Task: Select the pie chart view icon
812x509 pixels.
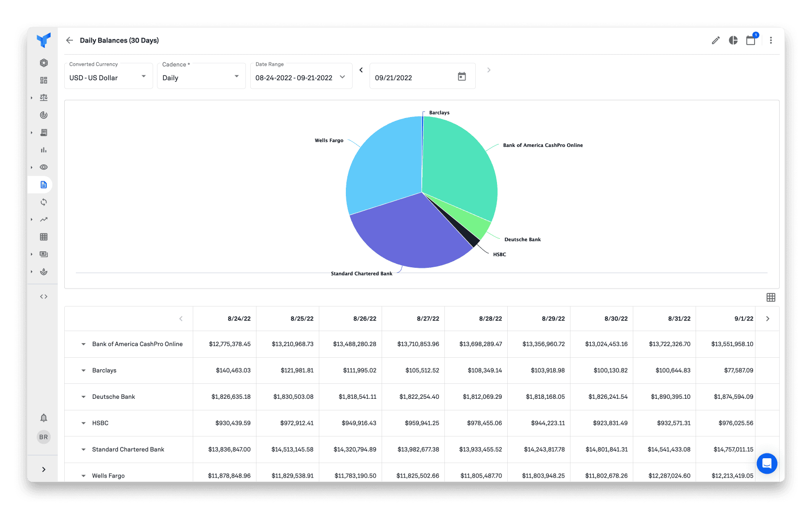Action: (733, 40)
